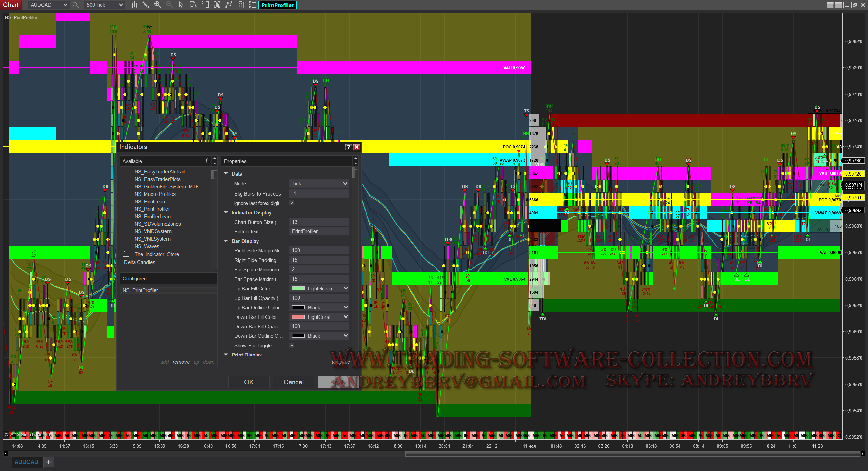Toggle Ignore last forex digit checkbox
Image resolution: width=868 pixels, height=471 pixels.
tap(292, 203)
